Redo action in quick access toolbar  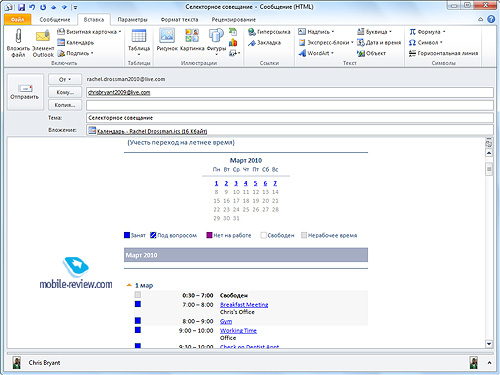tap(43, 7)
